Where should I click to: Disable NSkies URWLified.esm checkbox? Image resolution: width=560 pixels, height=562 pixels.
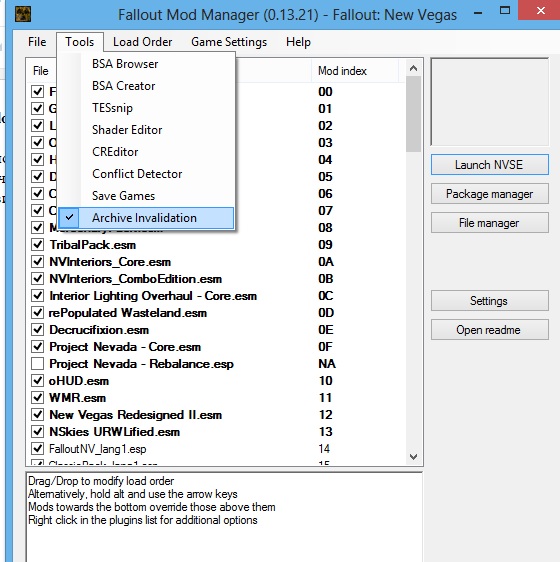coord(37,432)
